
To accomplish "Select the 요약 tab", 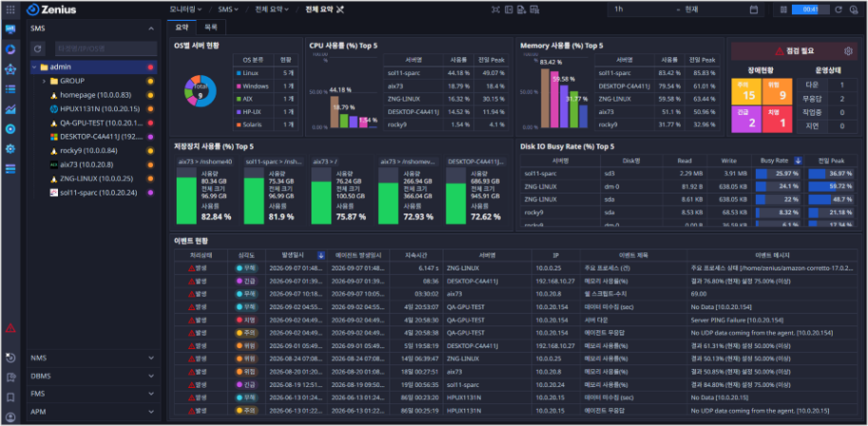I will pyautogui.click(x=182, y=27).
